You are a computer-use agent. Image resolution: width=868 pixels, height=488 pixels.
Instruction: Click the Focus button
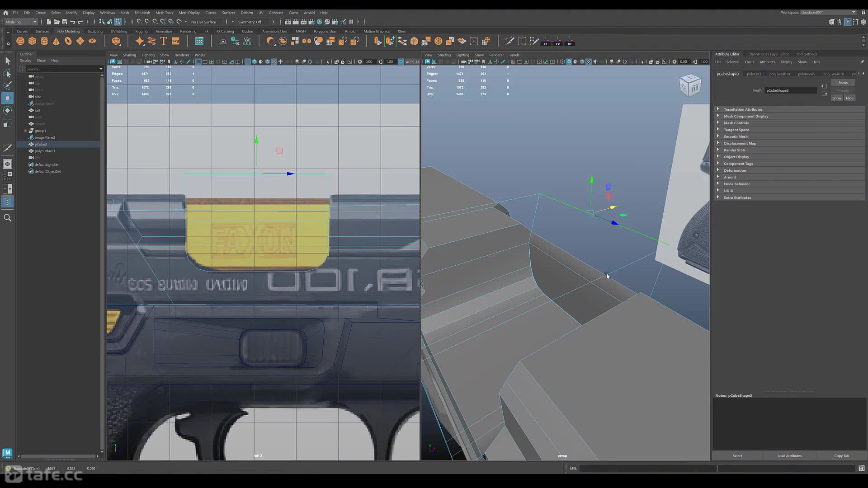pyautogui.click(x=843, y=83)
